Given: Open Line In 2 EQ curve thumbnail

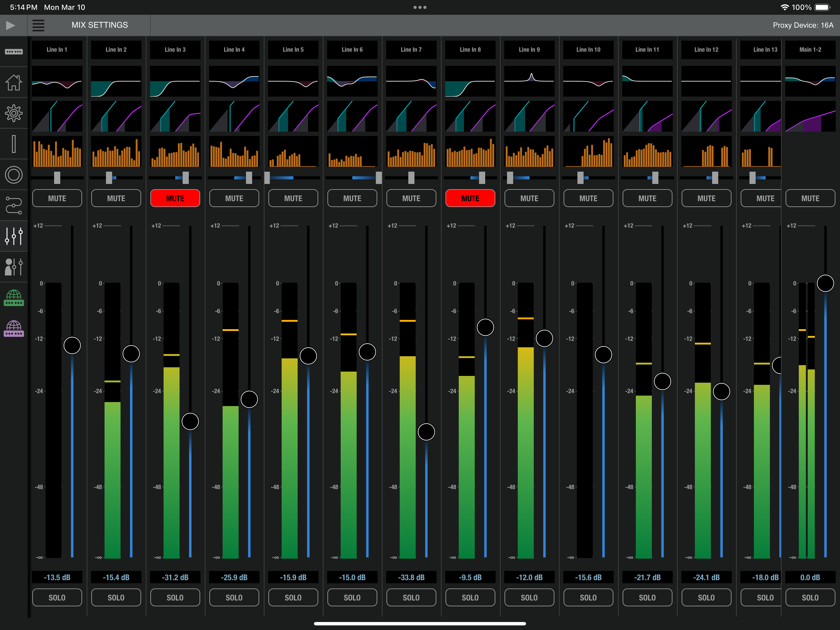Looking at the screenshot, I should [116, 81].
